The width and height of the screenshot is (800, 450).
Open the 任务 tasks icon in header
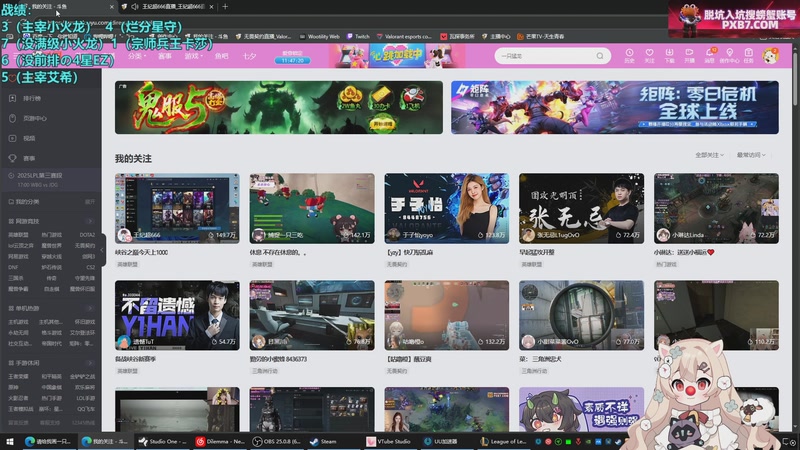(748, 55)
